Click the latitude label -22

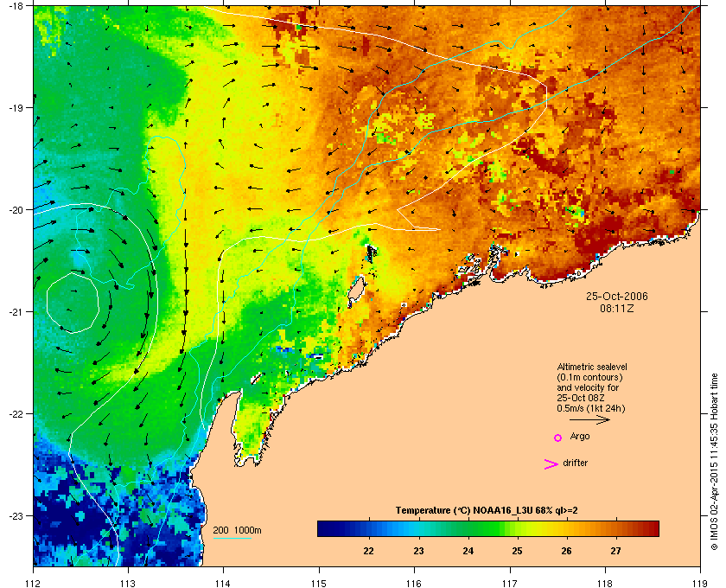click(16, 414)
